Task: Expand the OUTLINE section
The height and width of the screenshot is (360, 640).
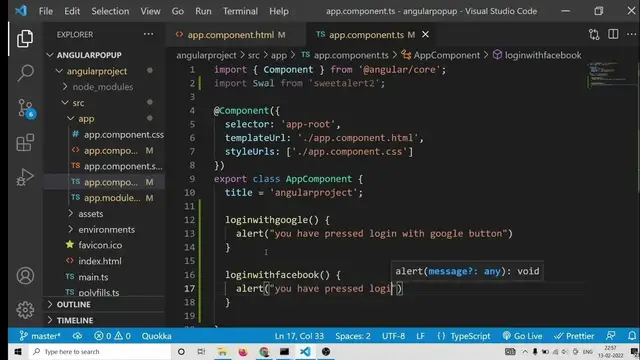Action: 73,304
